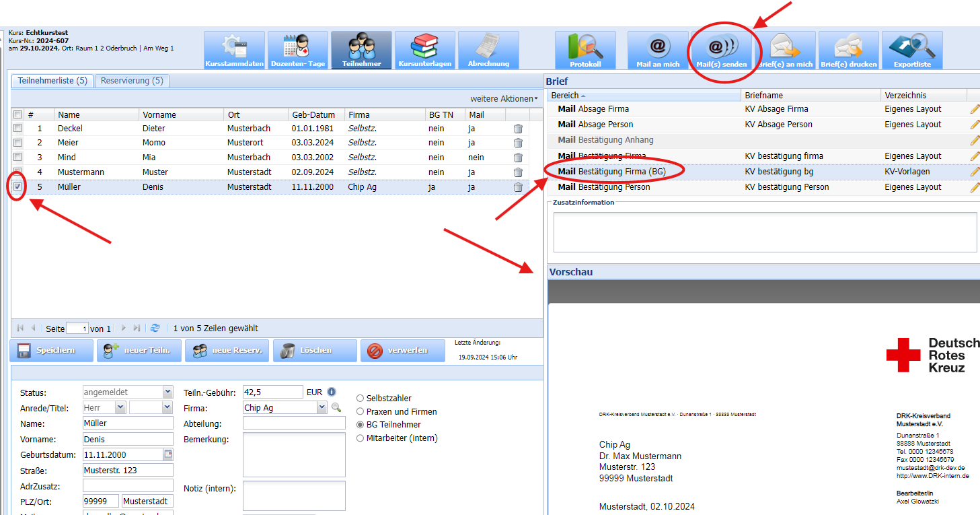
Task: Uncheck the Müller participant checkbox
Action: [x=18, y=187]
